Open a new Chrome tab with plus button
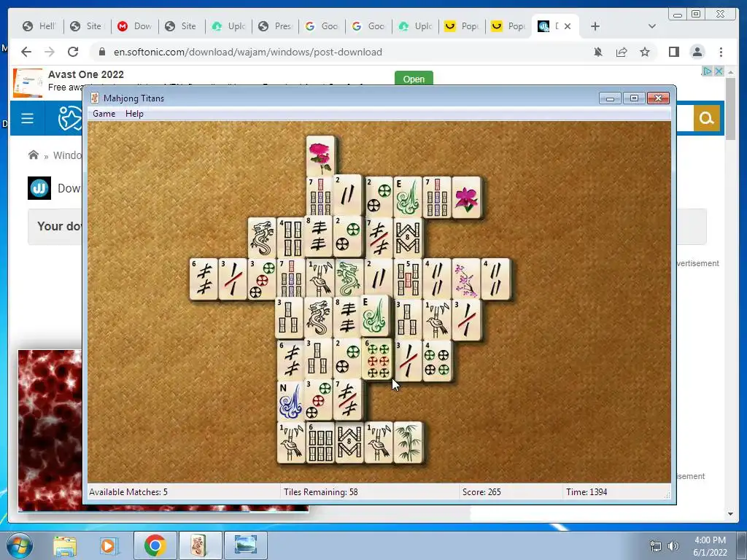Screen dimensions: 747x560 [595, 26]
